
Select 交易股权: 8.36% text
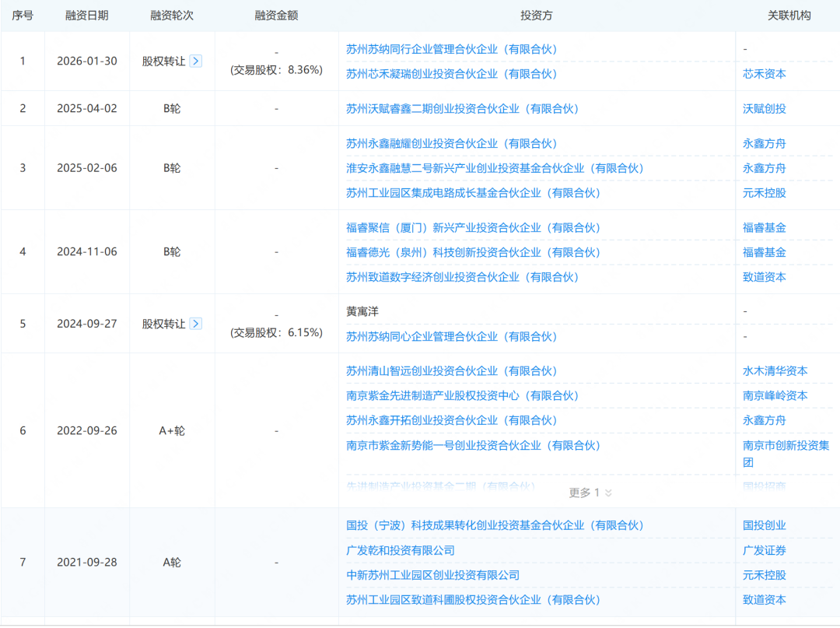pyautogui.click(x=276, y=70)
